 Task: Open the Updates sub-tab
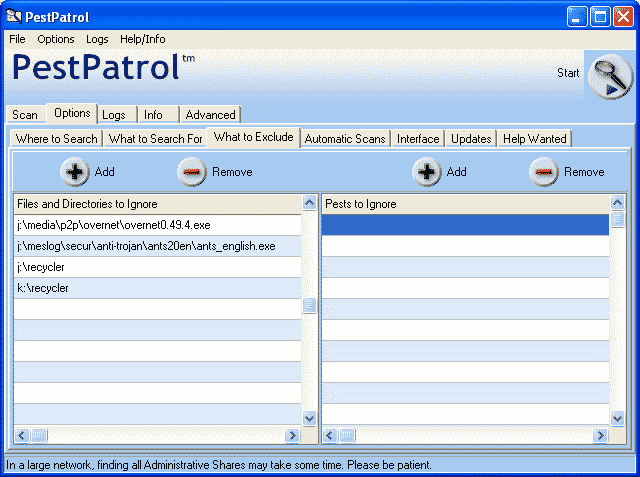(x=471, y=139)
